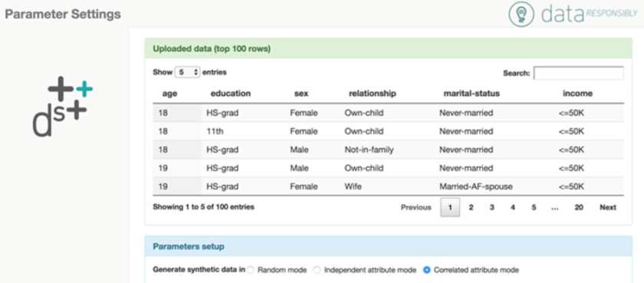Sort table by income column header
The width and height of the screenshot is (644, 283).
click(x=577, y=94)
